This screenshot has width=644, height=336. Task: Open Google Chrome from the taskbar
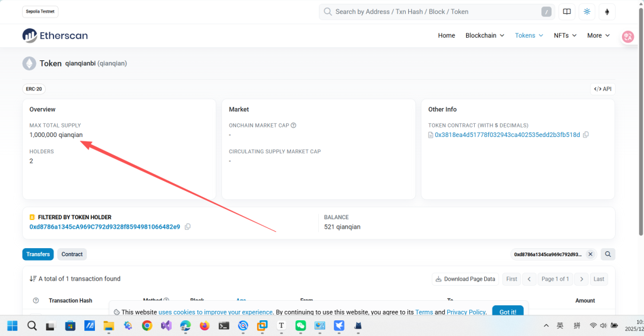click(x=147, y=325)
